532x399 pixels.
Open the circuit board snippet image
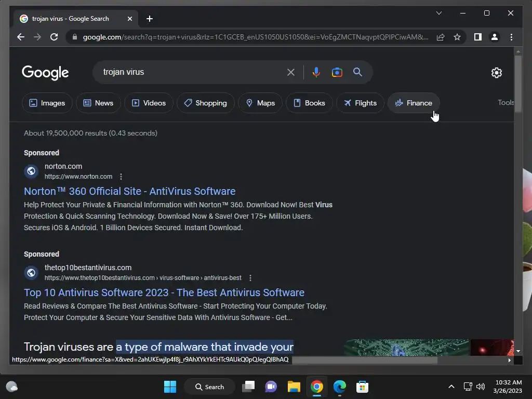point(406,348)
